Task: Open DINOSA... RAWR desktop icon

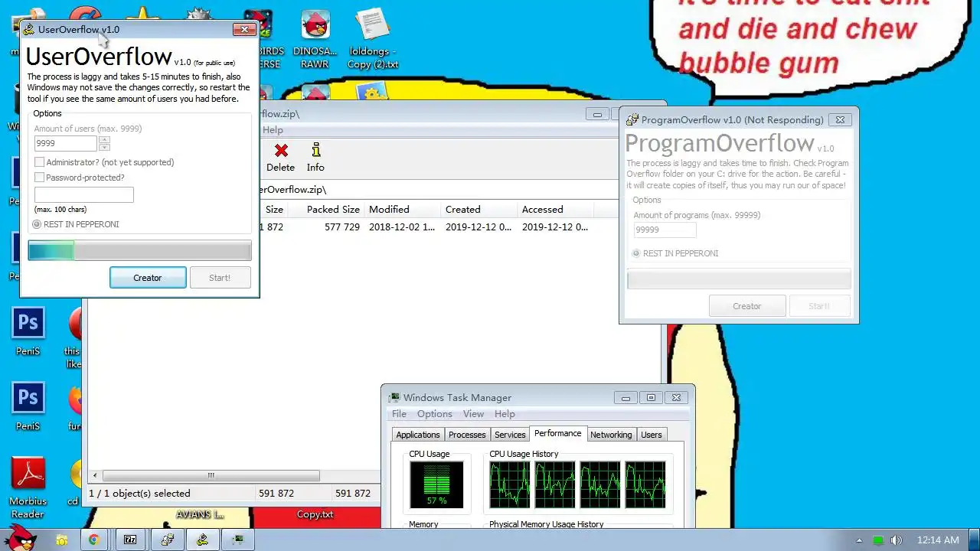Action: tap(315, 40)
